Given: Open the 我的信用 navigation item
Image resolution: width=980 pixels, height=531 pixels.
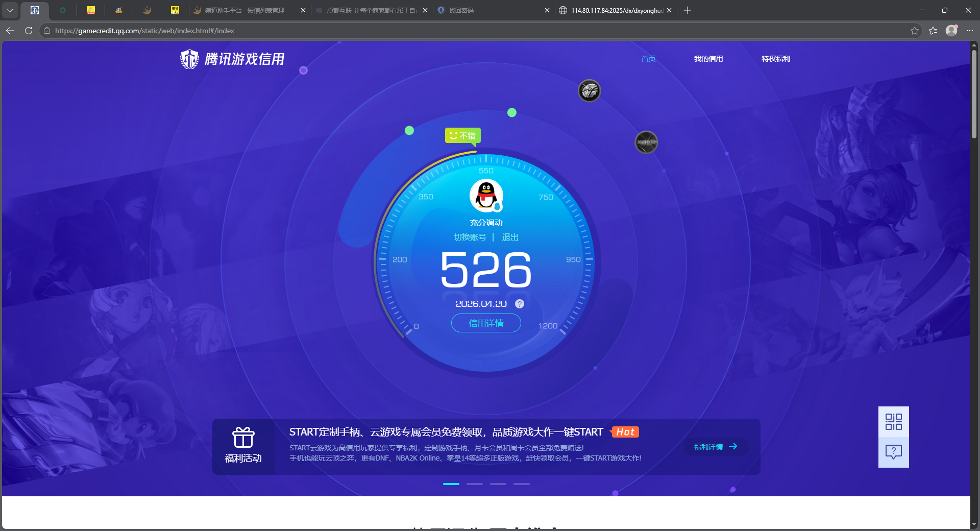Looking at the screenshot, I should [x=708, y=59].
